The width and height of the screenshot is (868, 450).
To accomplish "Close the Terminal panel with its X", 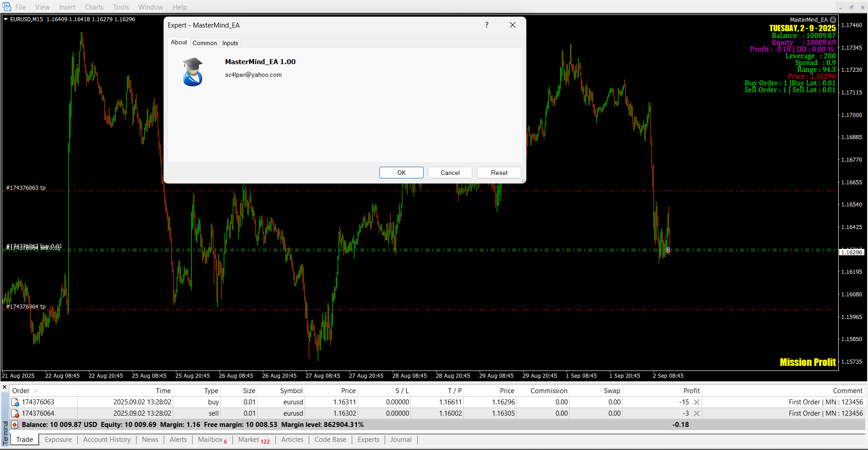I will (5, 387).
